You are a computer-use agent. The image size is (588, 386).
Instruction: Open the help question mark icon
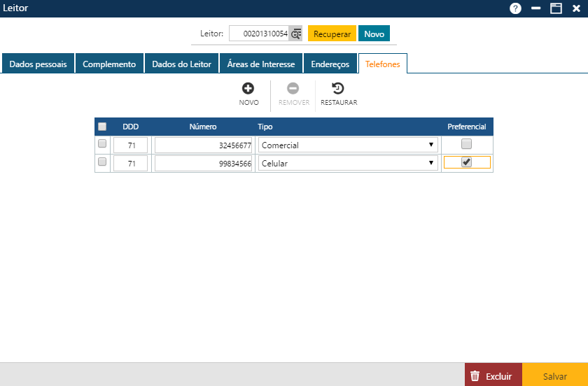coord(516,8)
